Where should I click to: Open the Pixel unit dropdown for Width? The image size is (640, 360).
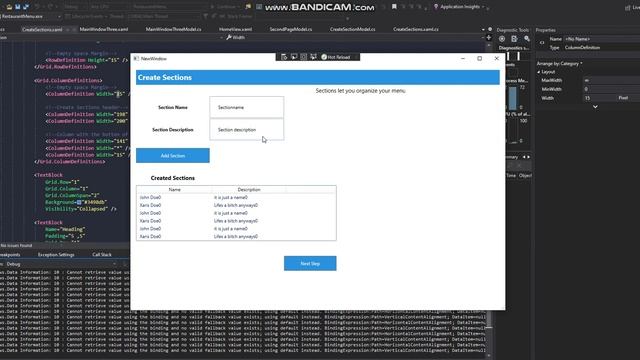coord(628,98)
